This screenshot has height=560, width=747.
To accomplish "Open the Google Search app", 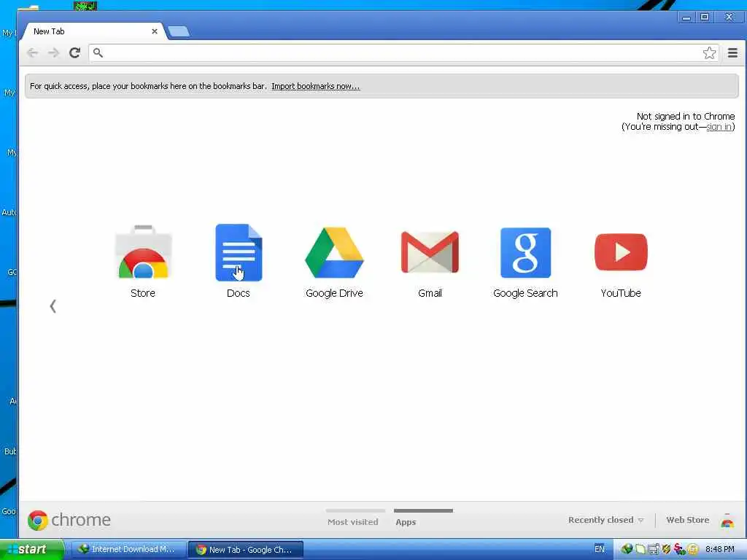I will click(525, 261).
